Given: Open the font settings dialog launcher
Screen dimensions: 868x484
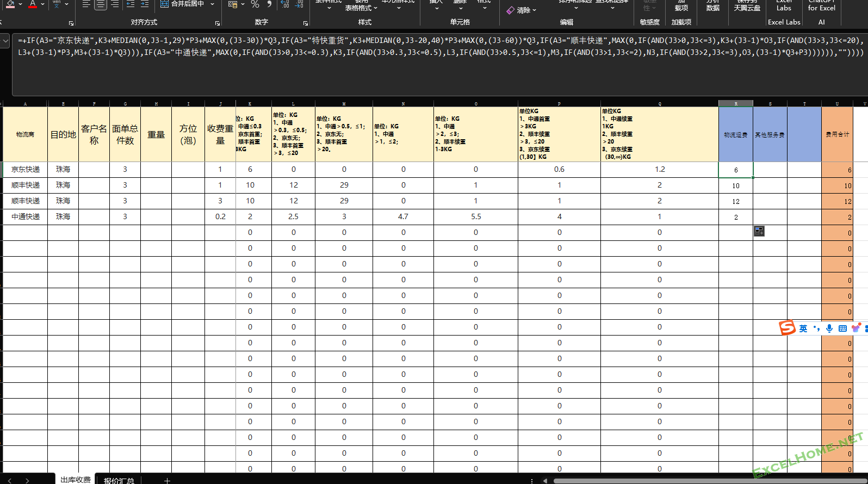Looking at the screenshot, I should (x=71, y=23).
